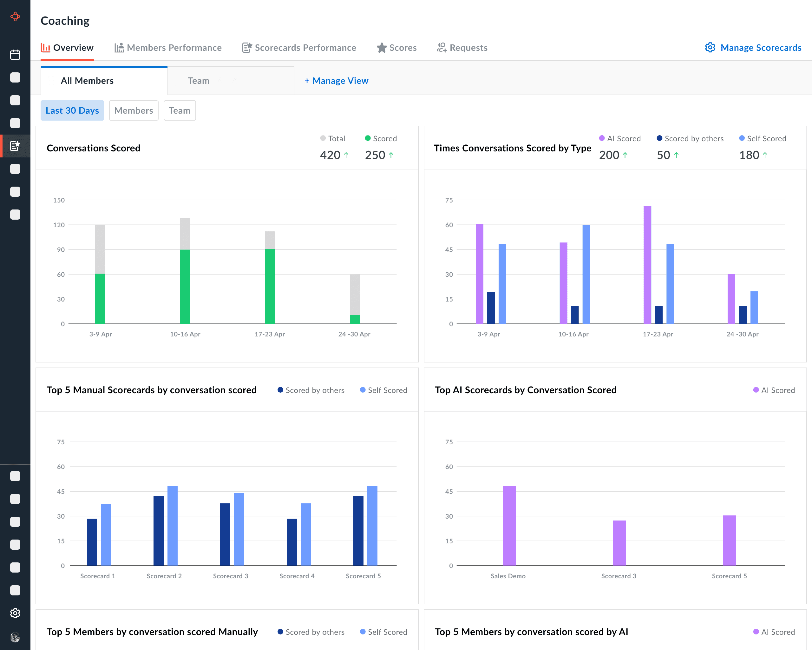Open the Last 30 Days filter
812x650 pixels.
[72, 110]
